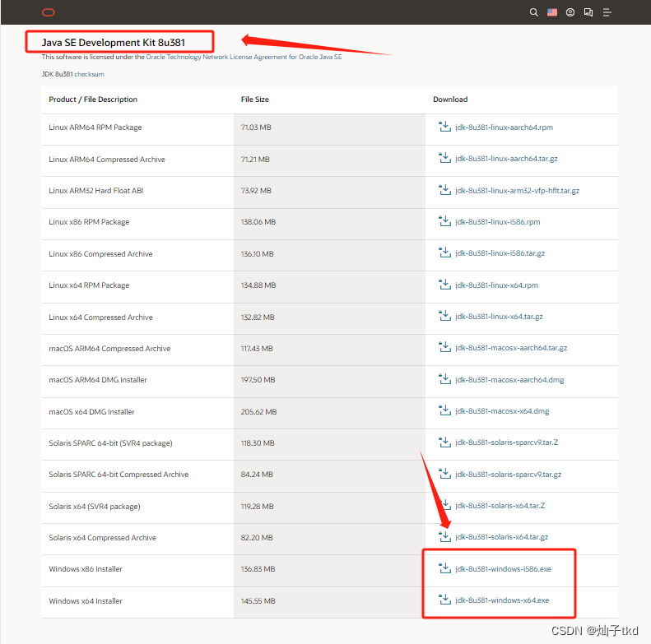The image size is (651, 644).
Task: Click the contact chat icon in header
Action: 588,12
